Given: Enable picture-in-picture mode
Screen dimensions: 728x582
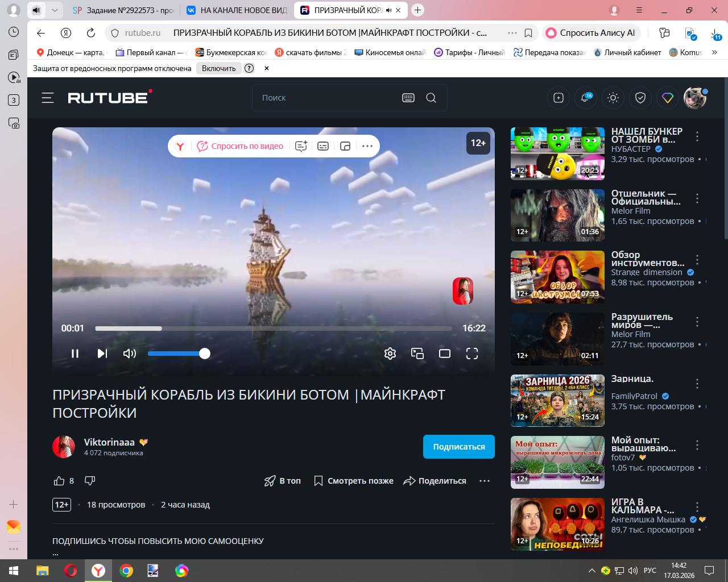Looking at the screenshot, I should click(417, 354).
